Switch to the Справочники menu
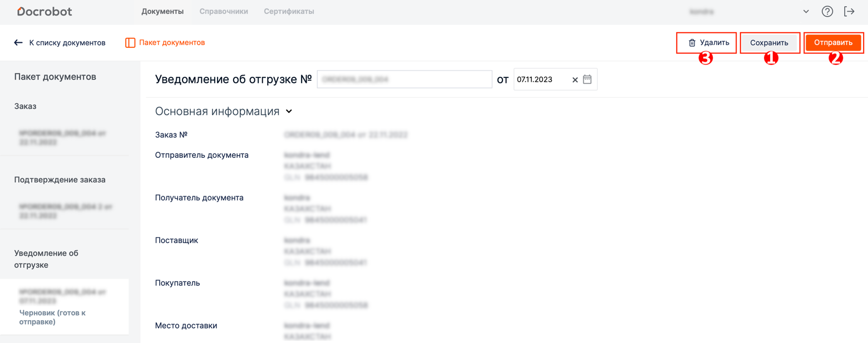 (x=224, y=11)
